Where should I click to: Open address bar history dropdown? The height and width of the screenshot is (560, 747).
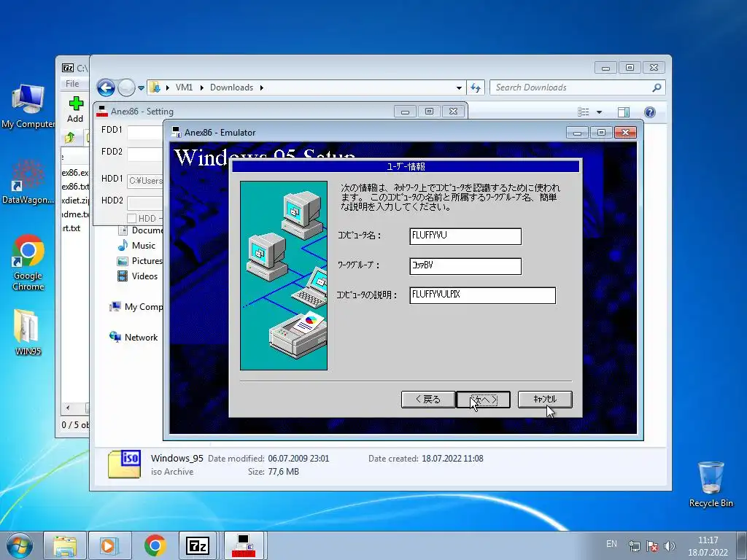pos(459,88)
